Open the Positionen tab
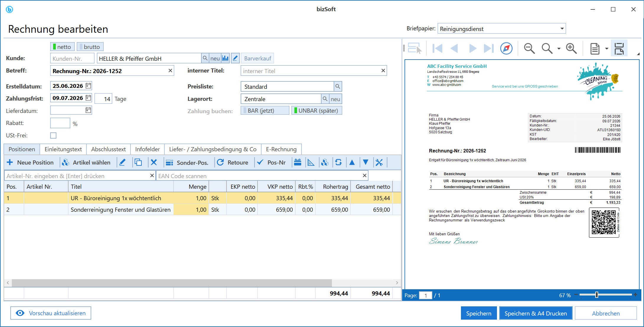The width and height of the screenshot is (644, 327). tap(22, 149)
